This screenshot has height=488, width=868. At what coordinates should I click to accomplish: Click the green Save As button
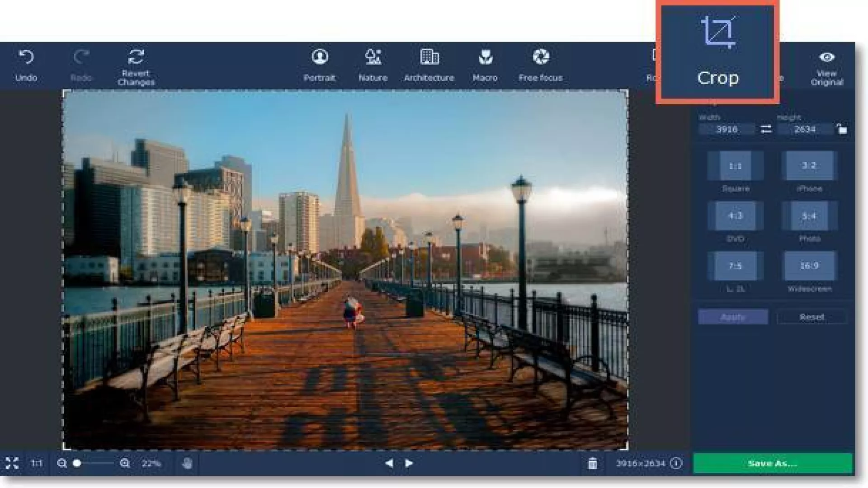coord(772,463)
